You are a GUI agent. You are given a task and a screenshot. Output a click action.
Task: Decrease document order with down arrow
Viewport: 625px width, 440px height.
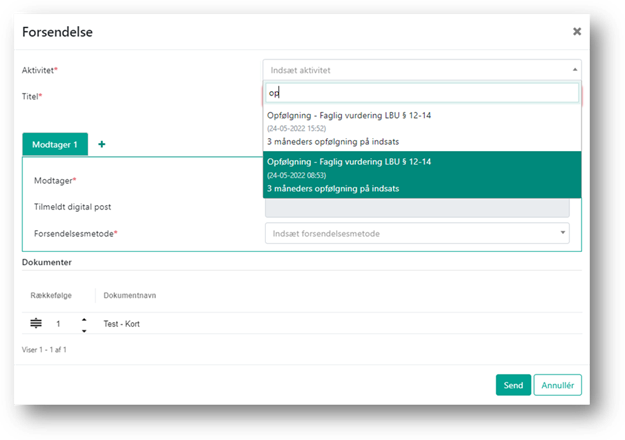[83, 330]
